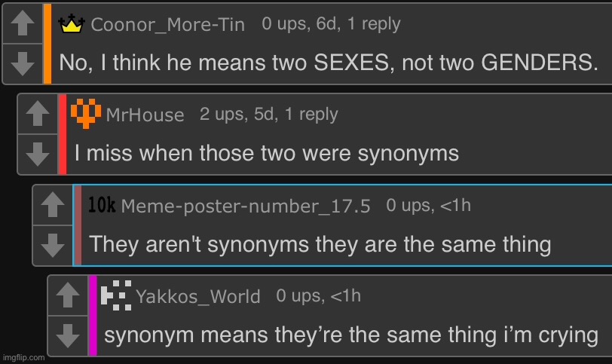The height and width of the screenshot is (364, 612).
Task: Upvote MrHouse's comment
Action: [x=38, y=115]
